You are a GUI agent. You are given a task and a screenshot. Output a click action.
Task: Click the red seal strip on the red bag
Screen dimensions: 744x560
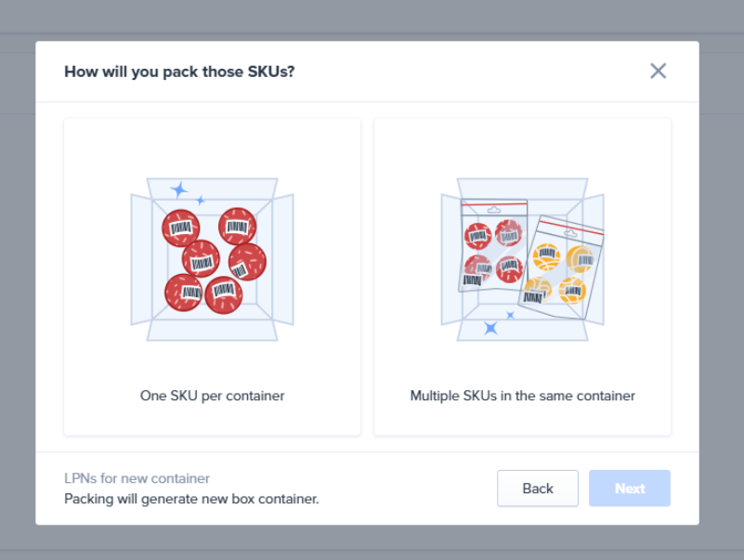[494, 208]
